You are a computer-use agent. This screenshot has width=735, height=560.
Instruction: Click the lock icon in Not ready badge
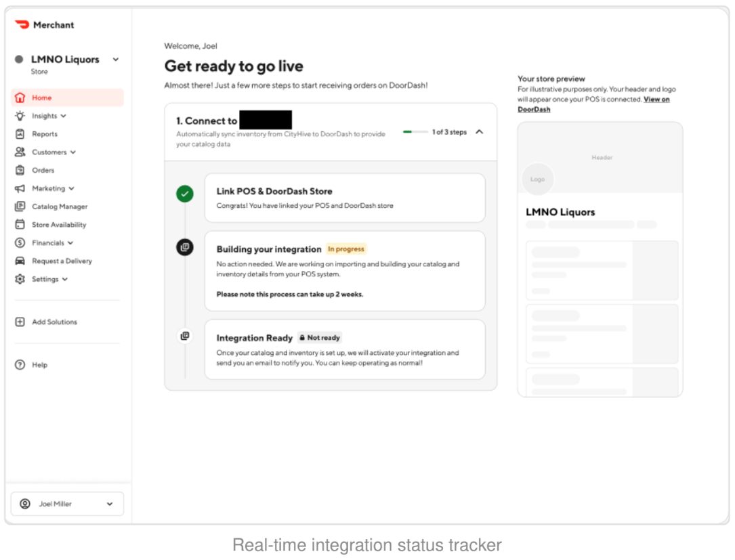(302, 337)
